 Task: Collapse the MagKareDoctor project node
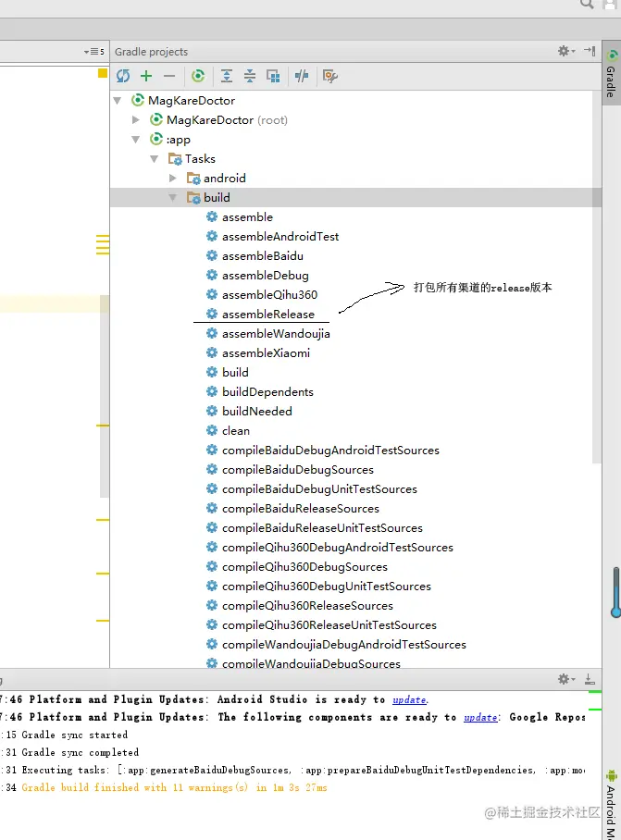(x=118, y=101)
